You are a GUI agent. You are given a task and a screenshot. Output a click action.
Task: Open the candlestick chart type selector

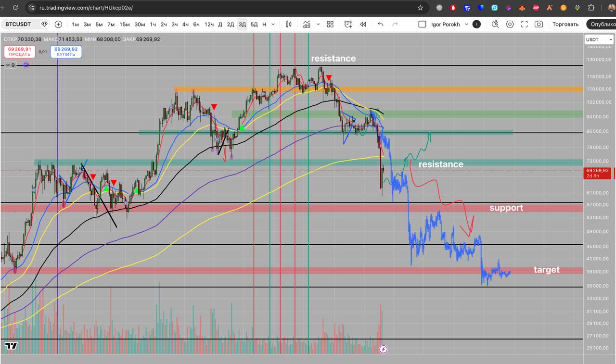point(289,25)
